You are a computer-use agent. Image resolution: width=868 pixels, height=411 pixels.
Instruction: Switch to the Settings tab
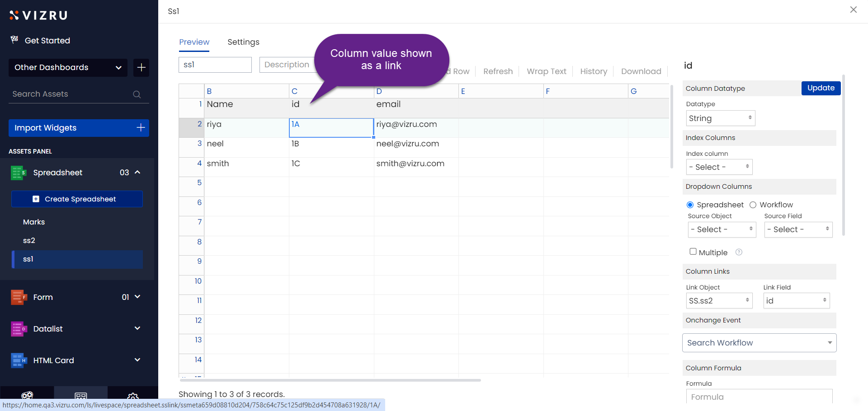tap(243, 42)
